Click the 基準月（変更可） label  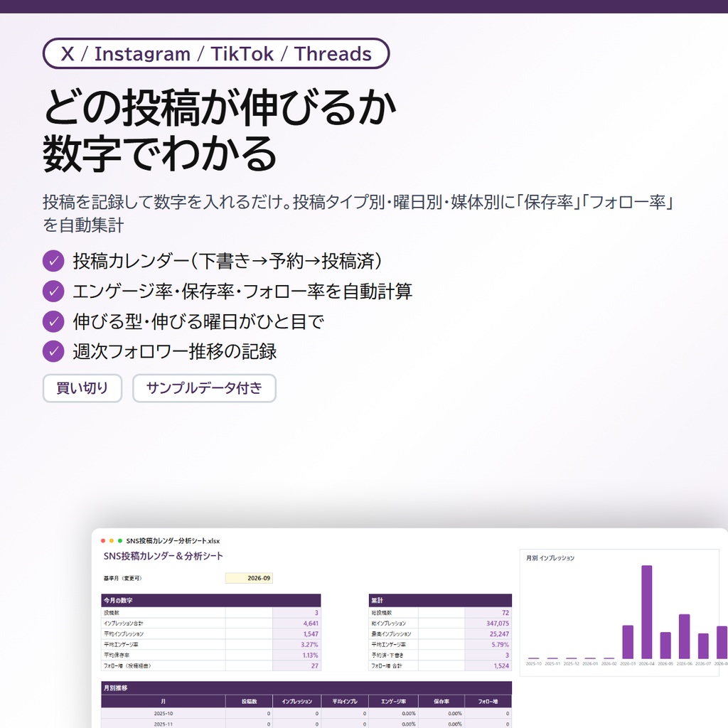[123, 579]
